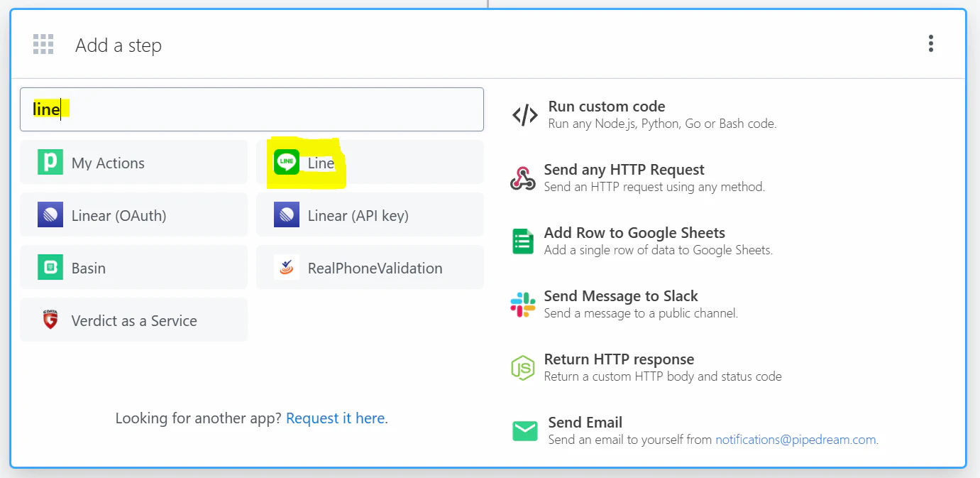
Task: Click 'Add a single row of data to Google Sheets.'
Action: [659, 250]
